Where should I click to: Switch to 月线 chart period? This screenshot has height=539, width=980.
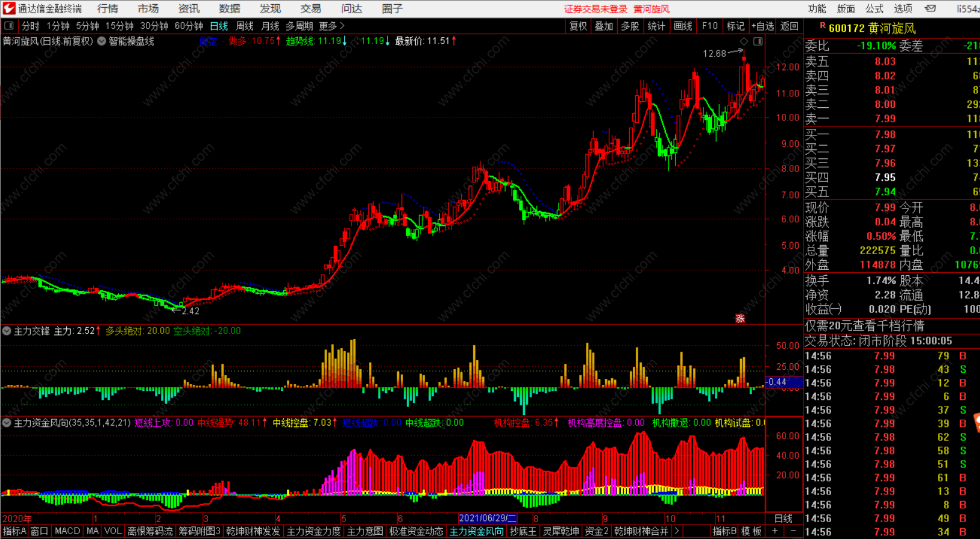click(270, 26)
